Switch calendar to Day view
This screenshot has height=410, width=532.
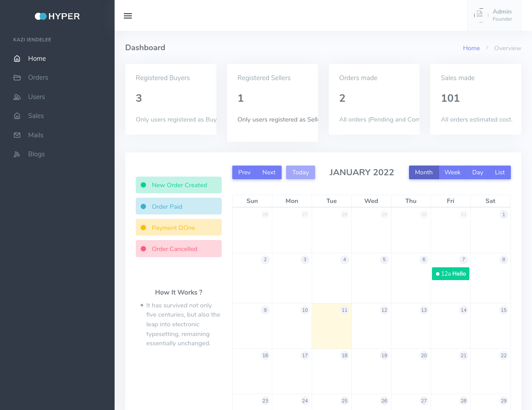tap(478, 172)
